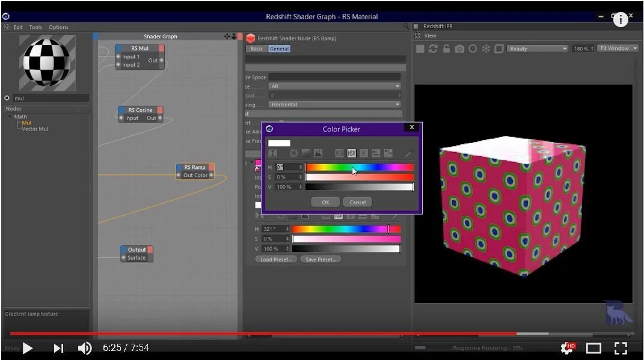Play the video
644x360 pixels.
(x=28, y=348)
